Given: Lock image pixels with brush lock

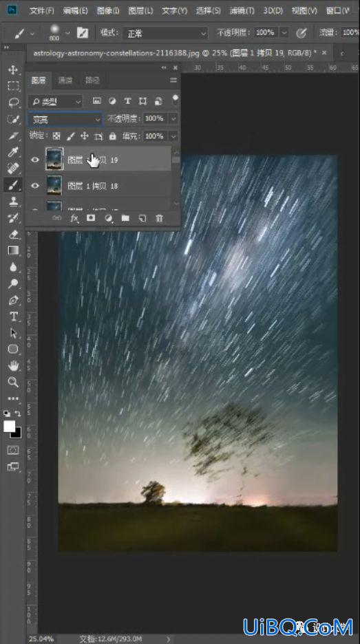Looking at the screenshot, I should click(70, 136).
